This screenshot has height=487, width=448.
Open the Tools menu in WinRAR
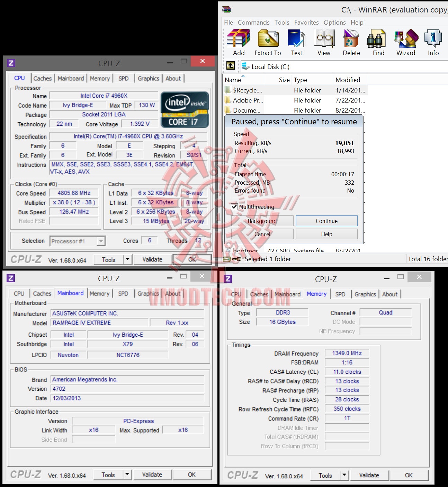(x=282, y=23)
